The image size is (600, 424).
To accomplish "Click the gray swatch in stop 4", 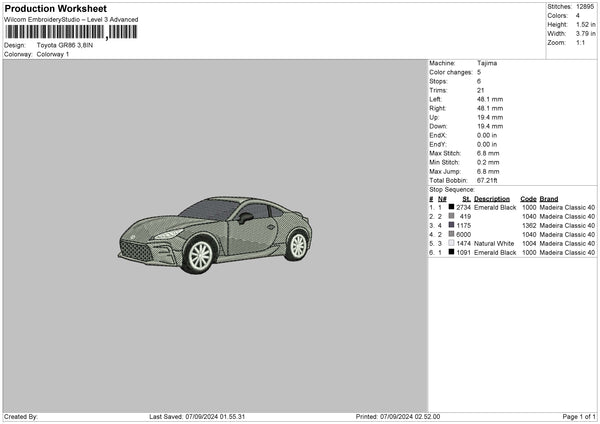I will pyautogui.click(x=452, y=234).
